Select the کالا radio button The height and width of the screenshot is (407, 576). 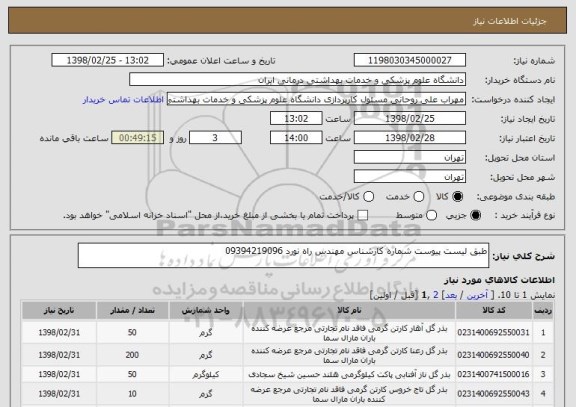coord(457,197)
